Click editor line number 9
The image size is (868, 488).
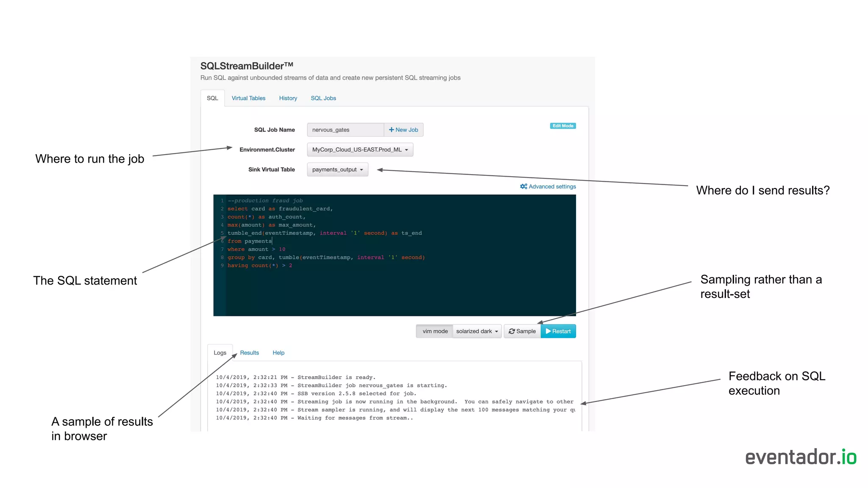tap(222, 266)
